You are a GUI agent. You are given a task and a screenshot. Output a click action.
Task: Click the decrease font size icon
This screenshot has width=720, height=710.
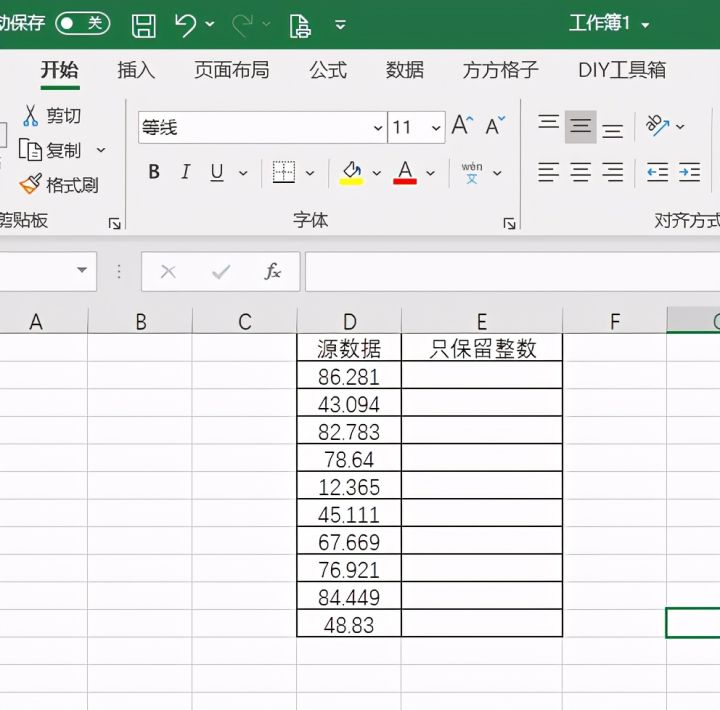click(x=495, y=125)
